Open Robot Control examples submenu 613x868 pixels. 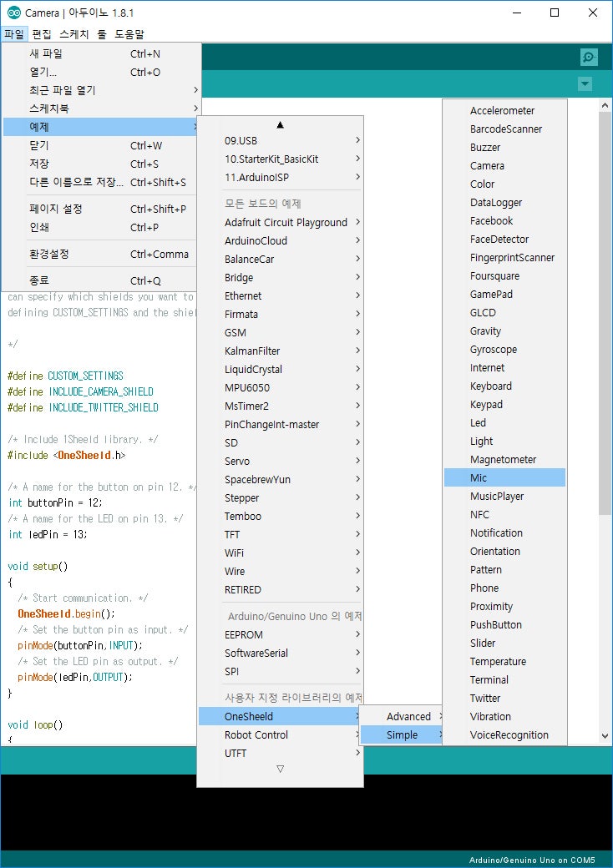281,734
